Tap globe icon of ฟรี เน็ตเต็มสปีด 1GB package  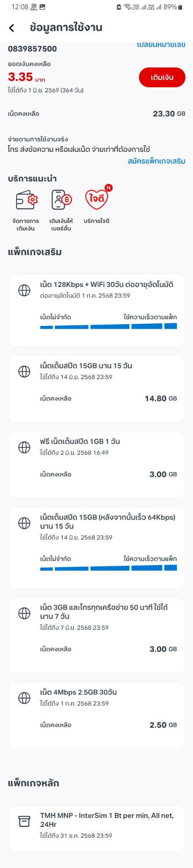pyautogui.click(x=24, y=447)
